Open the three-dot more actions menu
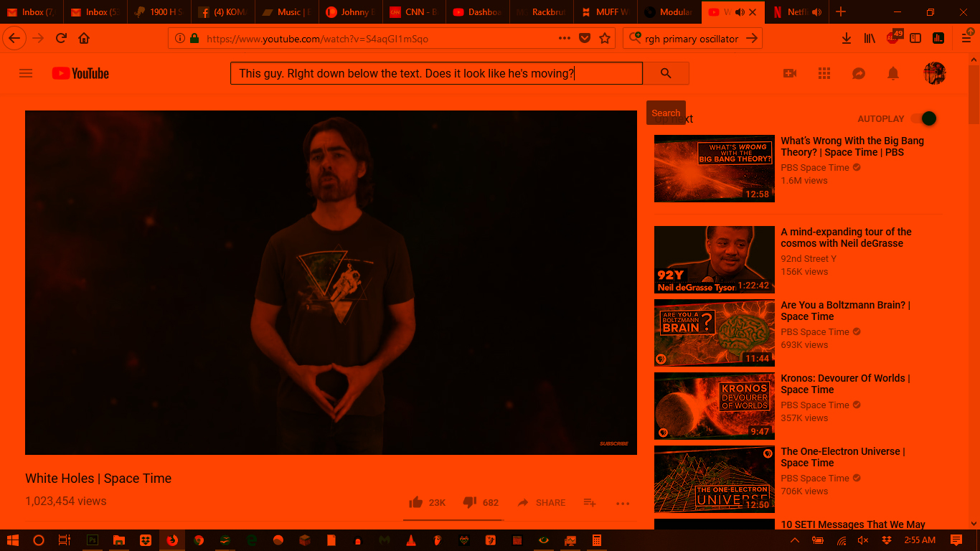 [623, 504]
